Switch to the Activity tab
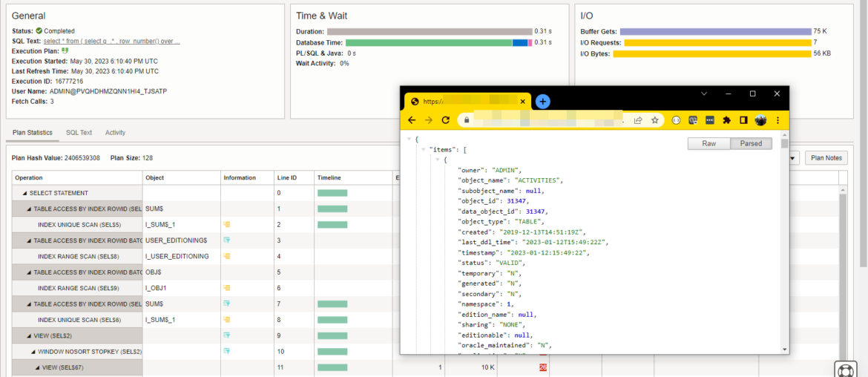Image resolution: width=868 pixels, height=377 pixels. (x=115, y=133)
